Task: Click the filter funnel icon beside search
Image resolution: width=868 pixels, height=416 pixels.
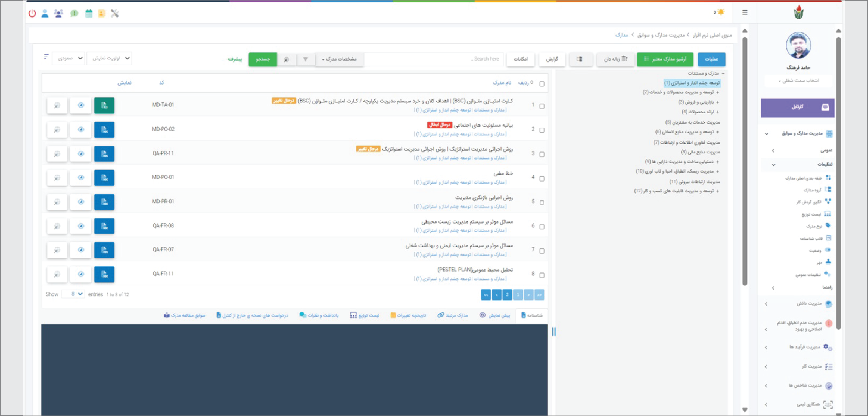Action: click(305, 59)
